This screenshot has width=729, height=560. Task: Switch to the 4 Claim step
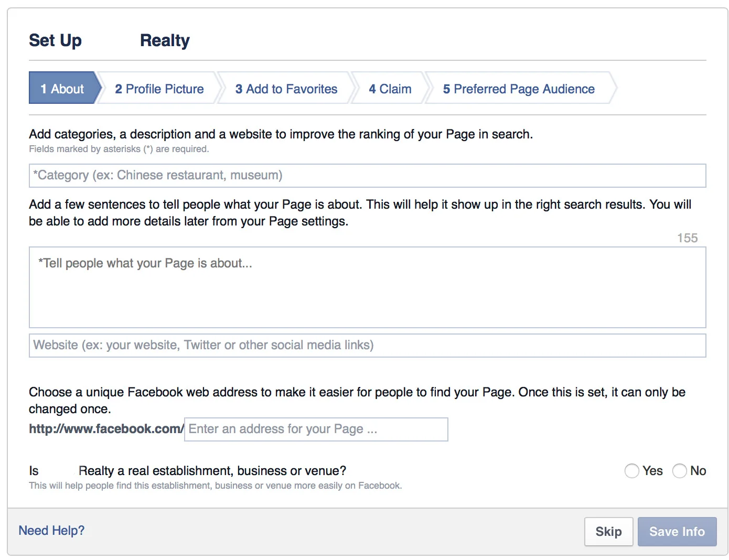(x=390, y=89)
